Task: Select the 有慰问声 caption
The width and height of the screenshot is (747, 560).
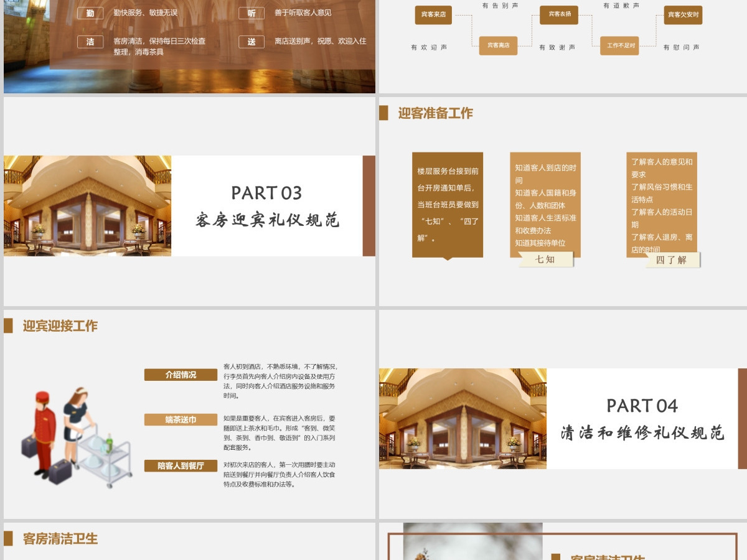Action: pos(681,47)
